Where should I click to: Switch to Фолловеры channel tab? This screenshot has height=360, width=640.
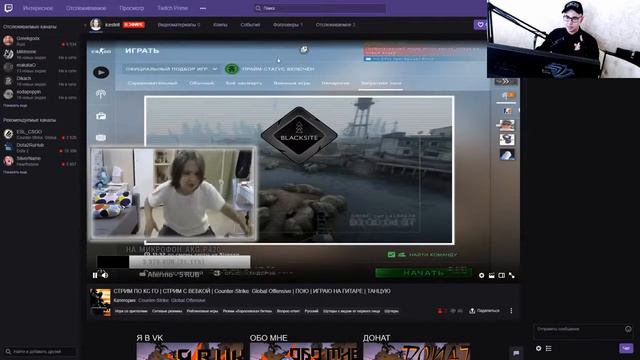coord(288,25)
